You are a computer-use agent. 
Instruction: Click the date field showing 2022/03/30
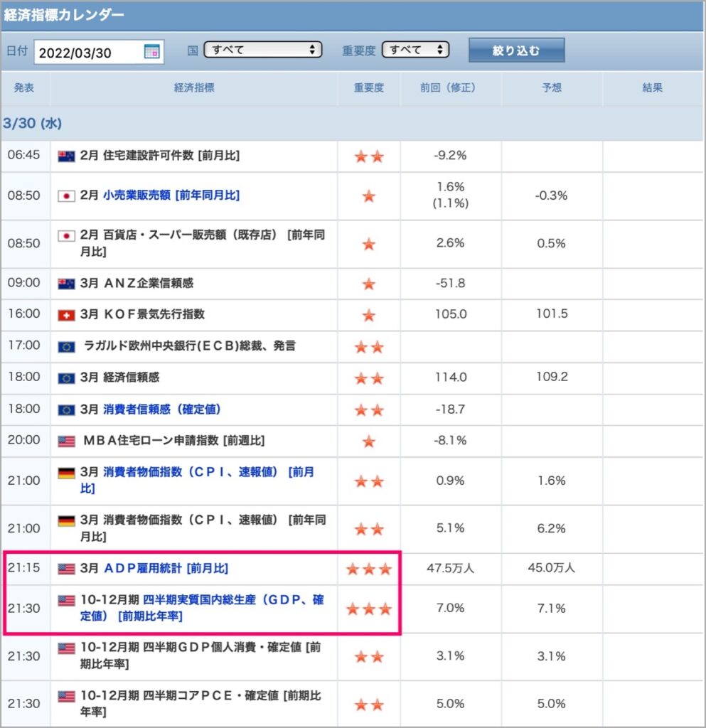tap(98, 52)
